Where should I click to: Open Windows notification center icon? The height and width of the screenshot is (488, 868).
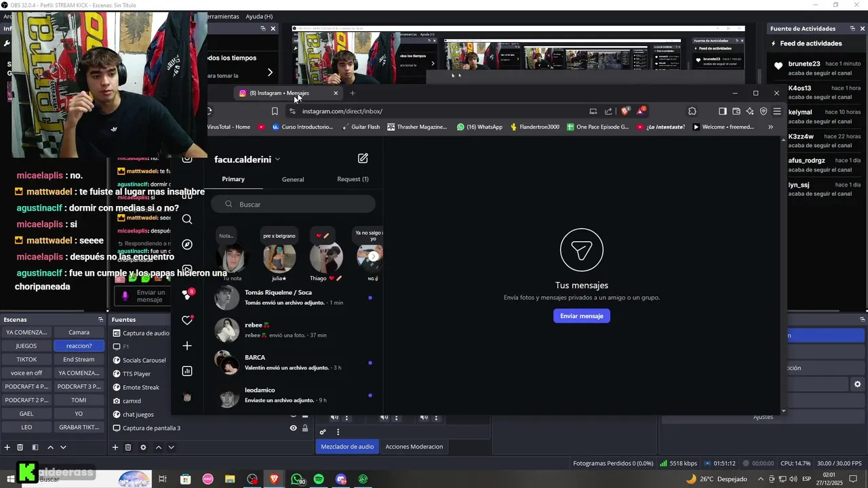[853, 479]
